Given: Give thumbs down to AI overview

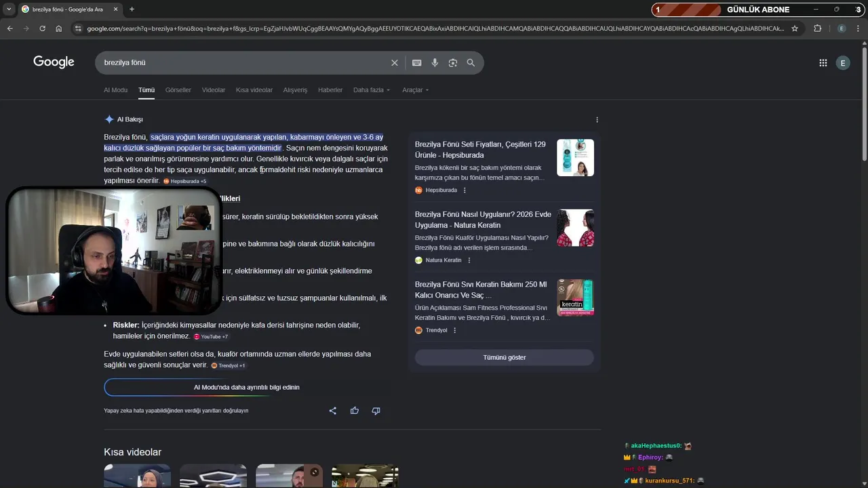Looking at the screenshot, I should point(376,411).
